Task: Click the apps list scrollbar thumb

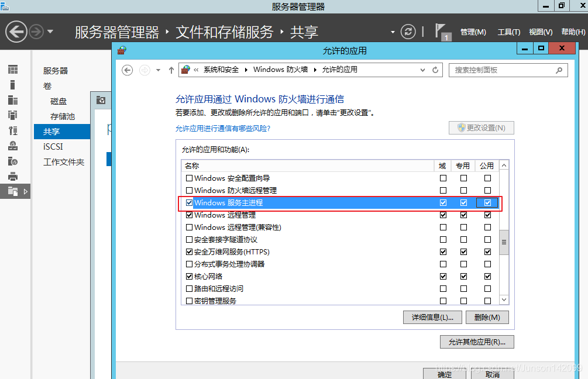Action: pos(504,242)
